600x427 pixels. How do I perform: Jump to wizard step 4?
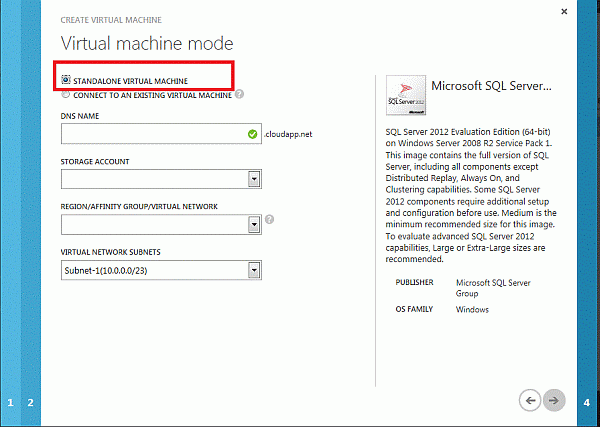(x=587, y=403)
